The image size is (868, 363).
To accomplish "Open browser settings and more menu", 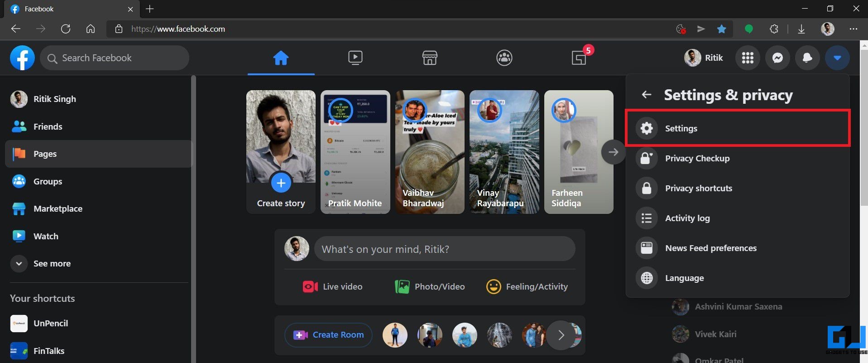I will click(854, 29).
